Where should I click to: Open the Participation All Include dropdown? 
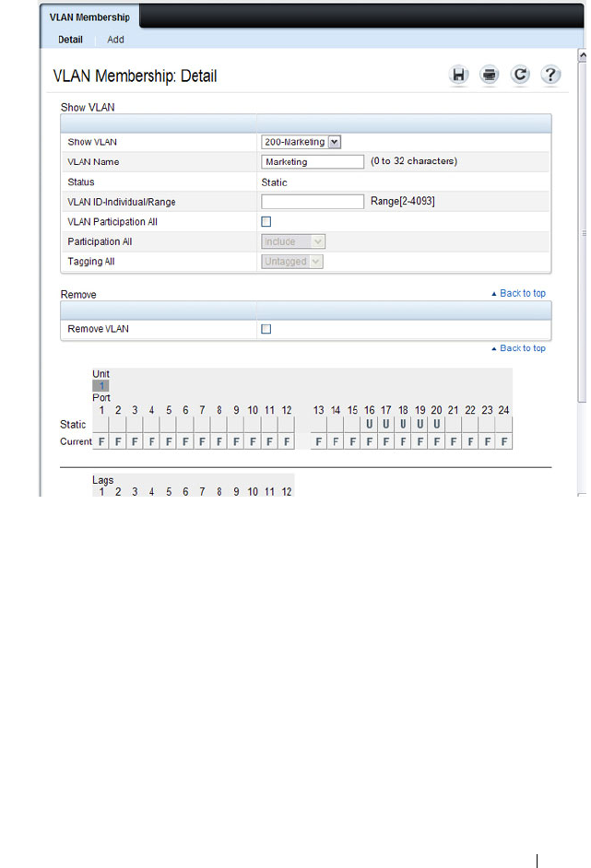[x=293, y=242]
